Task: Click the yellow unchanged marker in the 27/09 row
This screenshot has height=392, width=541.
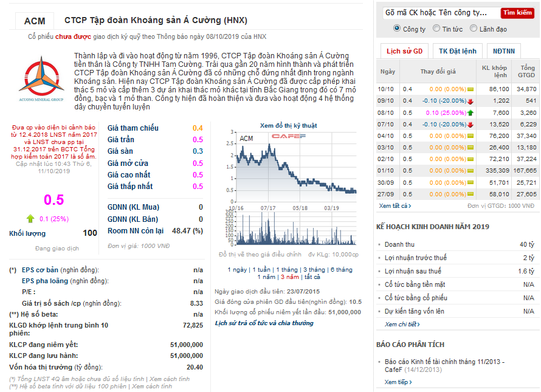Action: click(470, 194)
